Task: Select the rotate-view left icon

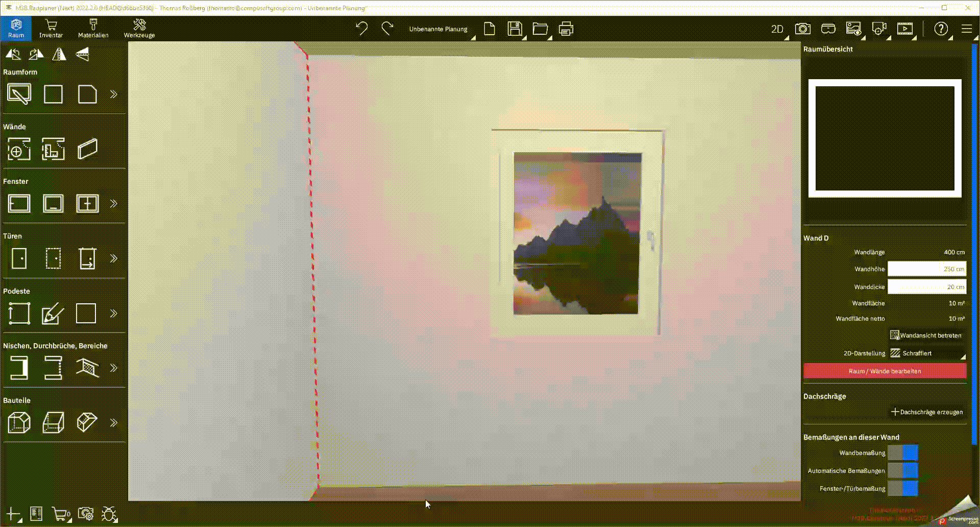Action: click(13, 54)
